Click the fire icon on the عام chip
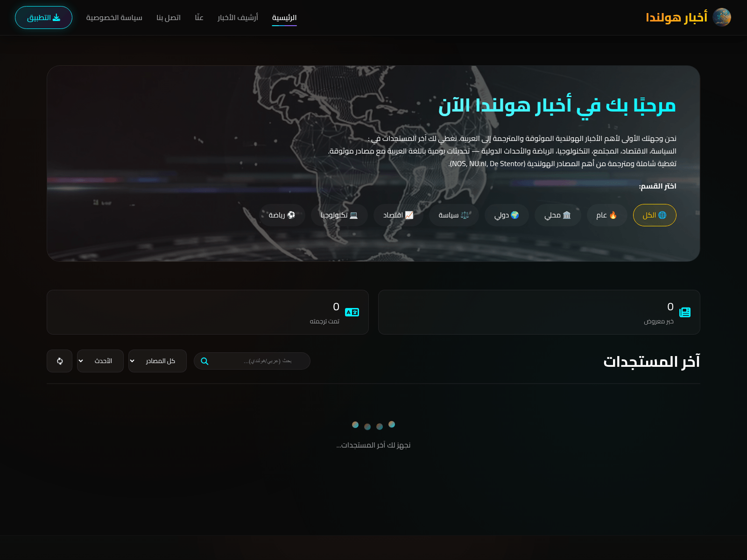Image resolution: width=747 pixels, height=560 pixels. pyautogui.click(x=613, y=215)
